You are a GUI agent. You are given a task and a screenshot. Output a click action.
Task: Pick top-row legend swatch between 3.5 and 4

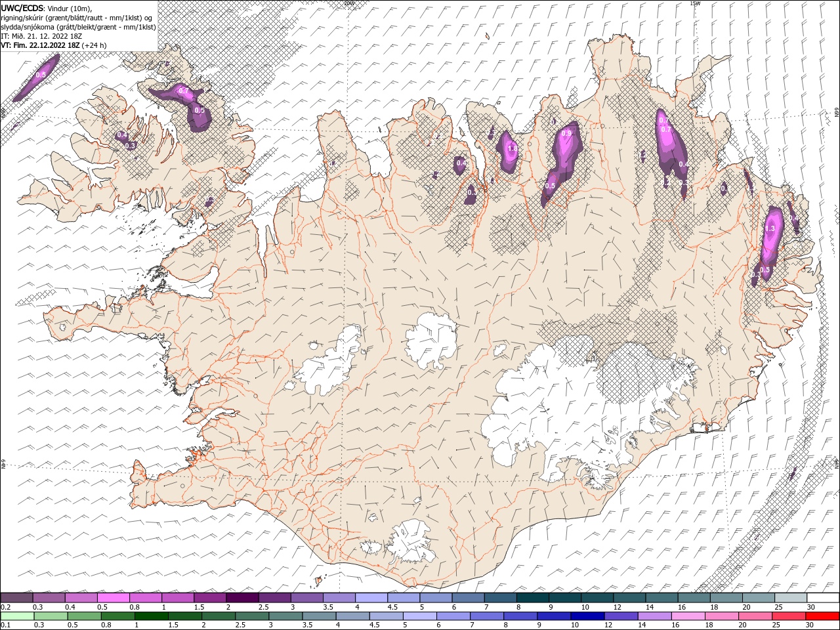point(339,598)
